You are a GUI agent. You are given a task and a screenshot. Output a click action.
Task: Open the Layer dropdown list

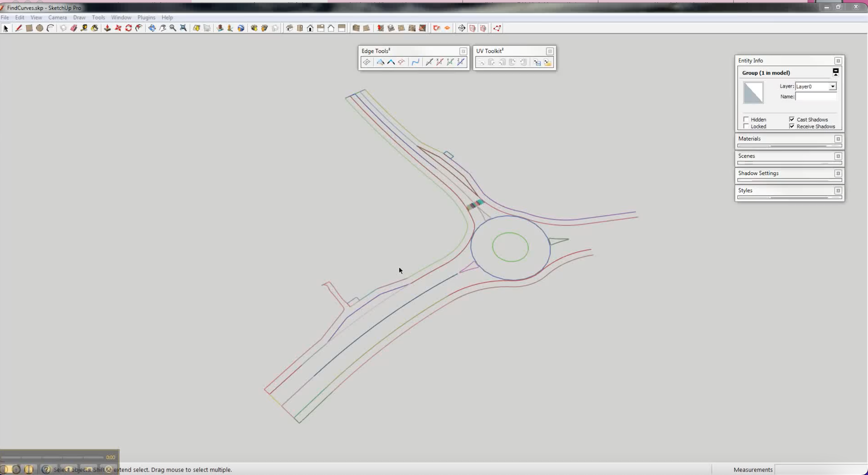833,87
